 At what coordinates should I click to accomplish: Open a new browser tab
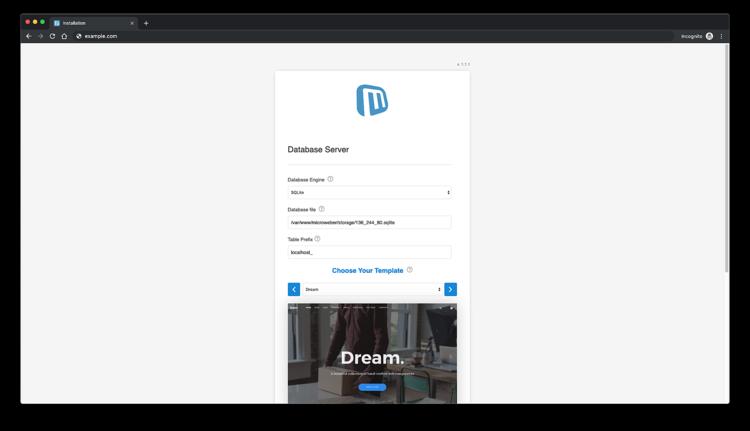(146, 22)
